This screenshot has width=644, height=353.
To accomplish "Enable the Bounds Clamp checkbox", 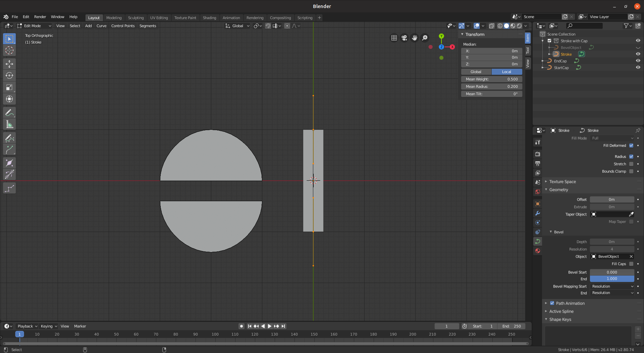I will [x=631, y=171].
